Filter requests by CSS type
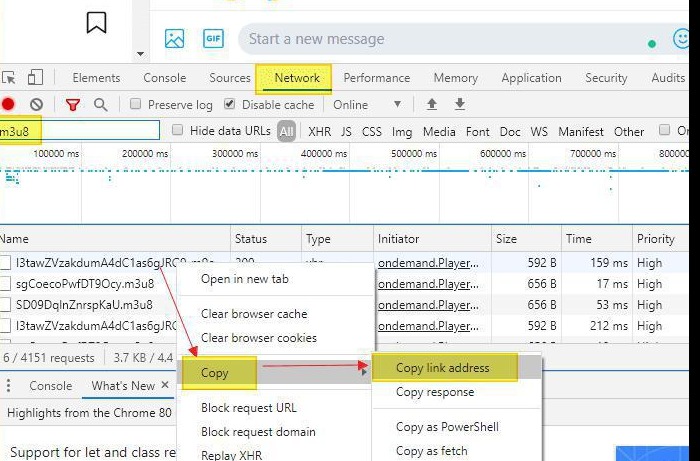Image resolution: width=700 pixels, height=461 pixels. 372,132
